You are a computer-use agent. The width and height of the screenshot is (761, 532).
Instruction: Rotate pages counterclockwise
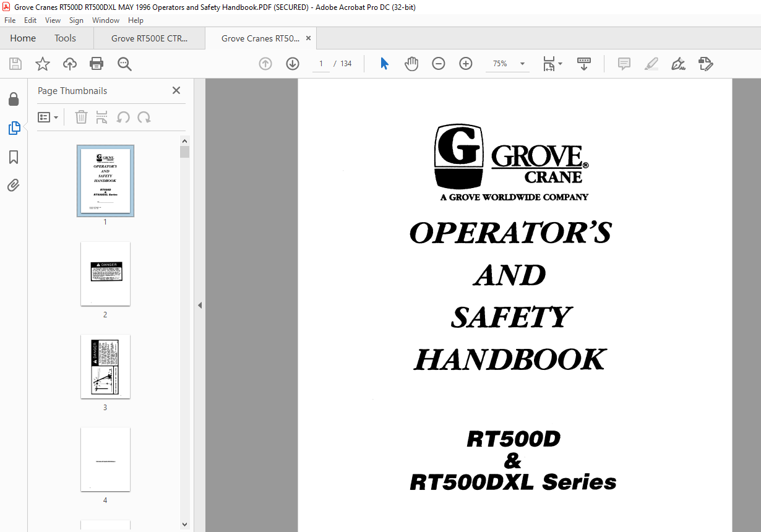(123, 117)
